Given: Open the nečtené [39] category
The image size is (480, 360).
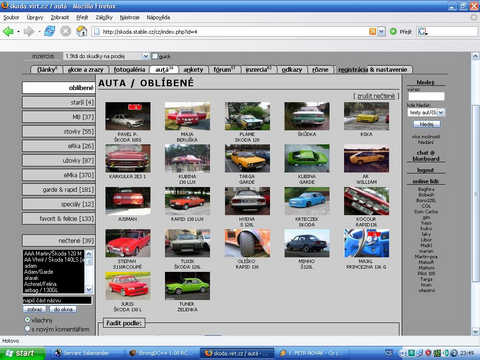Looking at the screenshot, I should 59,240.
